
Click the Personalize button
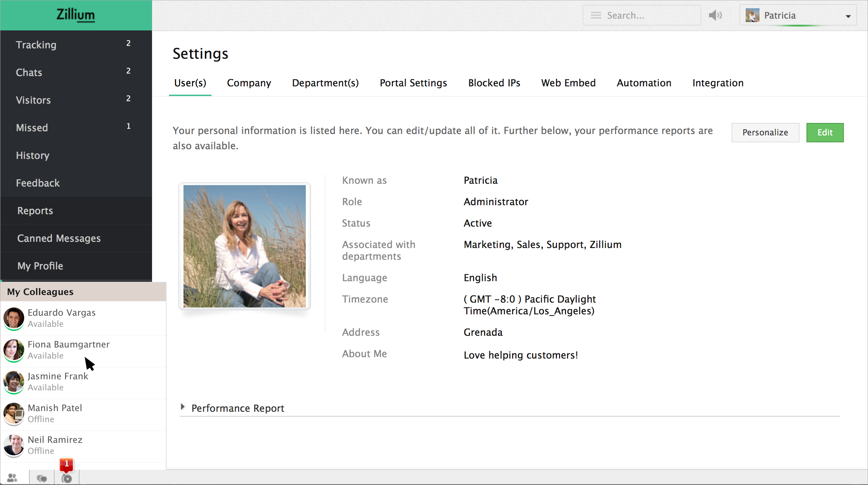tap(765, 133)
